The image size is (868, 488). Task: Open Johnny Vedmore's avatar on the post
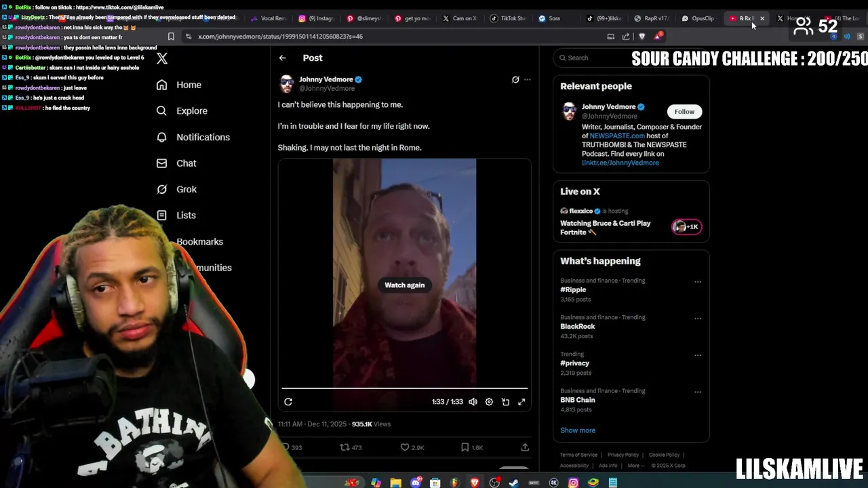(x=287, y=84)
